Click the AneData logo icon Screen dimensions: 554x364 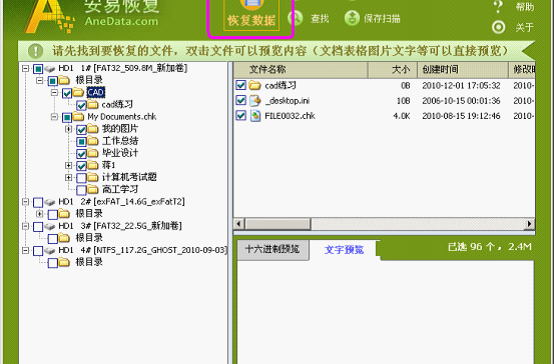click(x=49, y=16)
